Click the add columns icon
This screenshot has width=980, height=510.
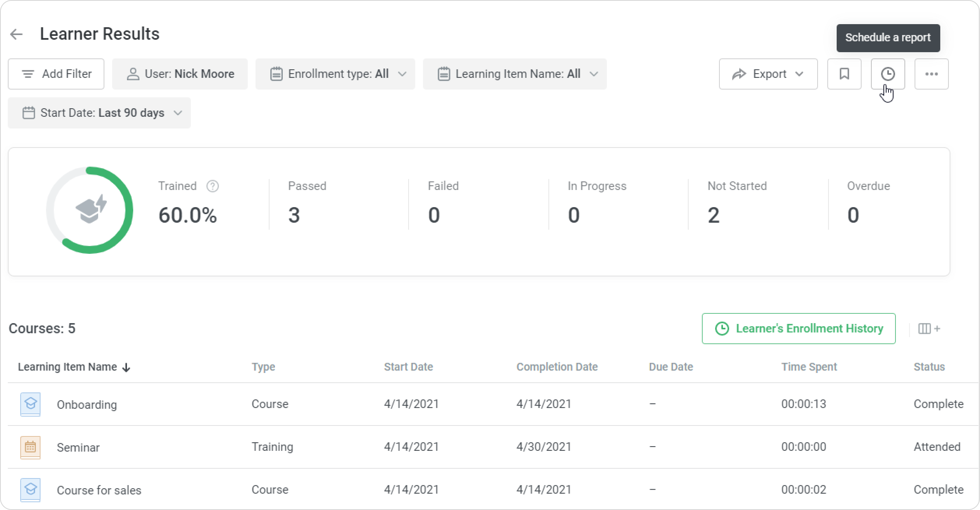point(929,329)
